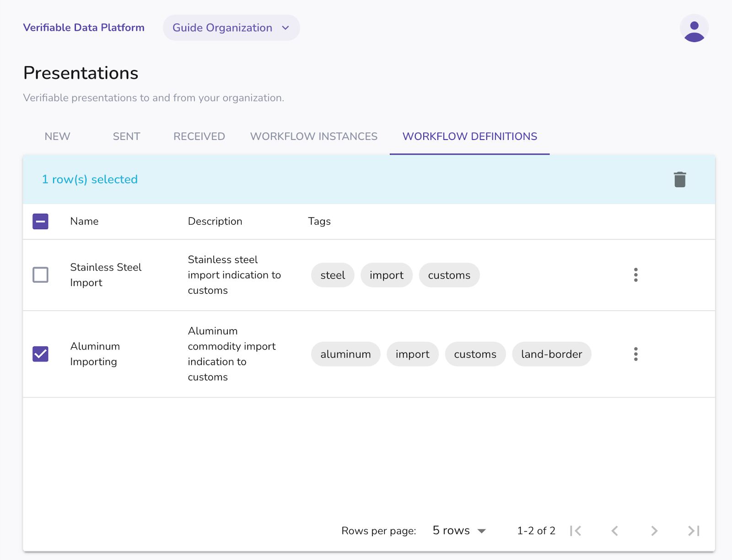Click the user profile avatar icon
This screenshot has width=732, height=560.
[x=694, y=28]
